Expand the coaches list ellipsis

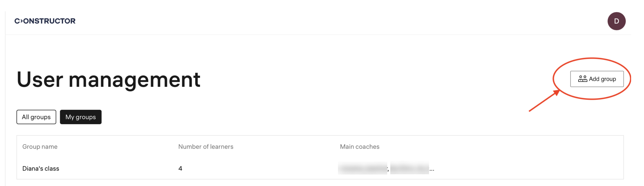click(432, 170)
